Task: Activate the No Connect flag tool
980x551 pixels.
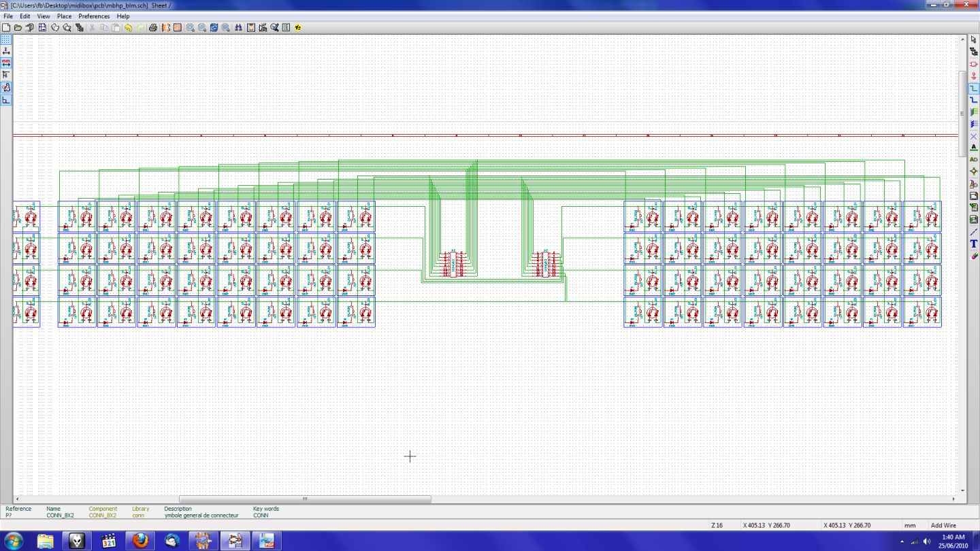Action: 973,136
